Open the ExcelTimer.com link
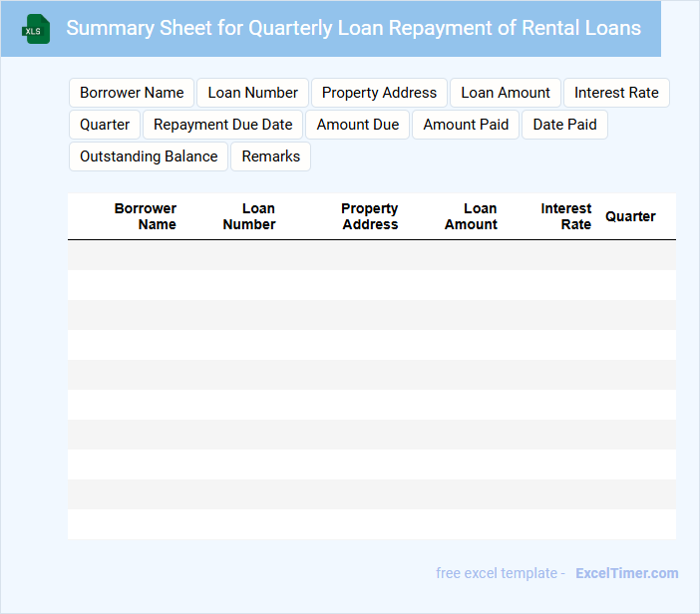The width and height of the screenshot is (700, 614). click(x=627, y=573)
